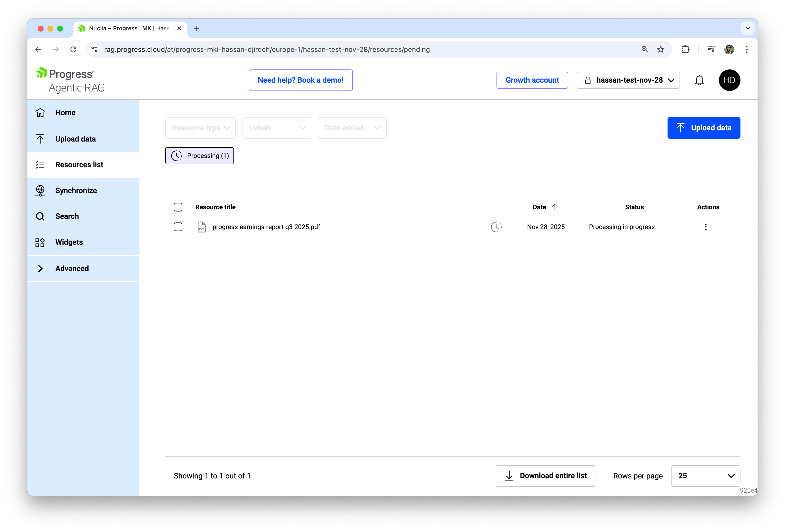Select all resources with header checkbox
The width and height of the screenshot is (785, 532).
(x=178, y=207)
